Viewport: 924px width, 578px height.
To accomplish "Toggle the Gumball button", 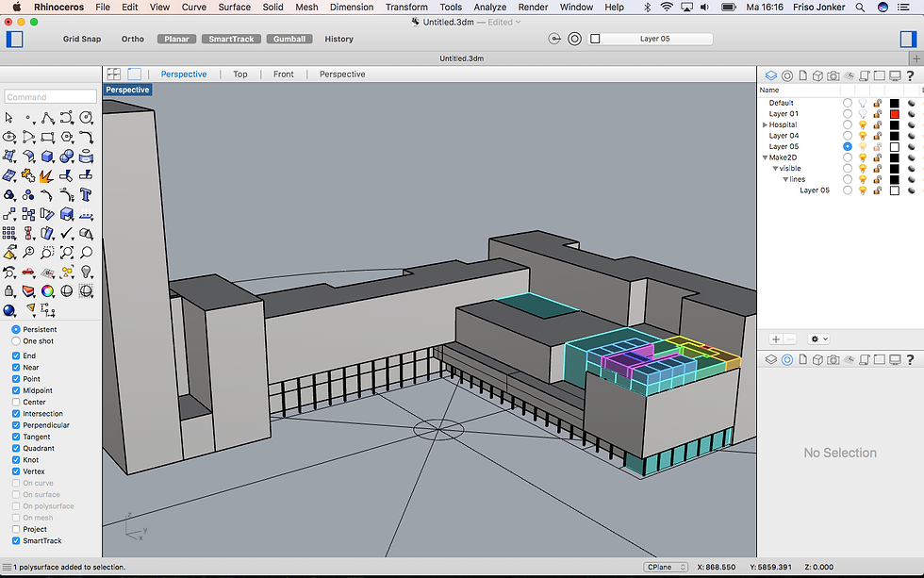I will coord(289,39).
